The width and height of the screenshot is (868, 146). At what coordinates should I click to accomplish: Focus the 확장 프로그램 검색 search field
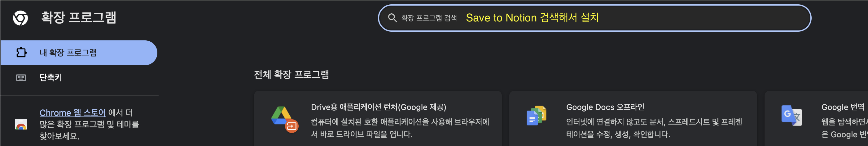click(x=594, y=18)
